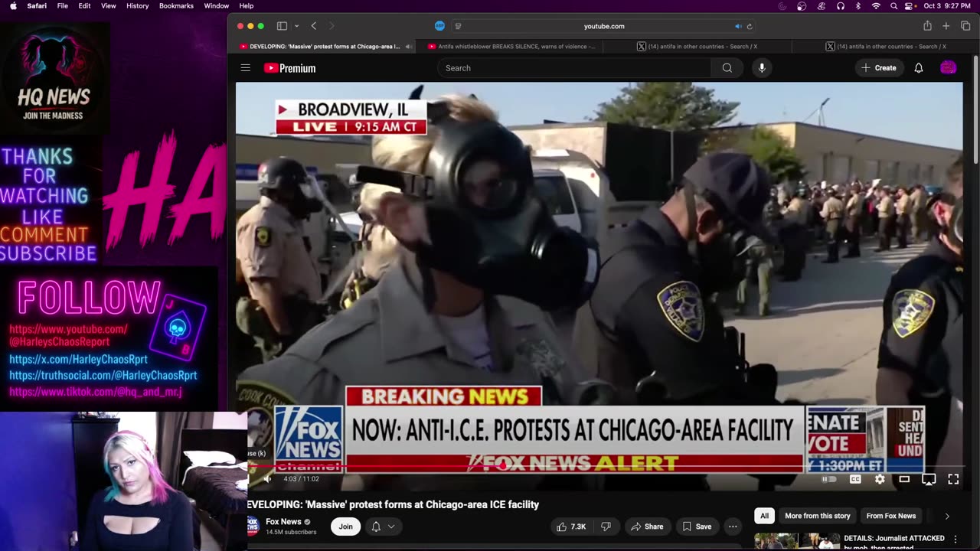Open more actions ellipsis beside Save
Viewport: 980px width, 551px height.
(733, 527)
